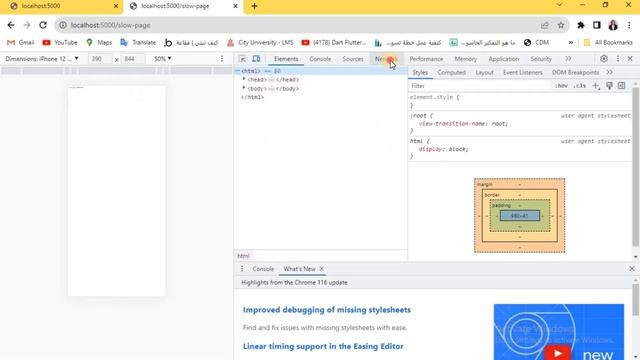The image size is (640, 360).
Task: Play the Chrome update video thumbnail
Action: click(x=558, y=353)
